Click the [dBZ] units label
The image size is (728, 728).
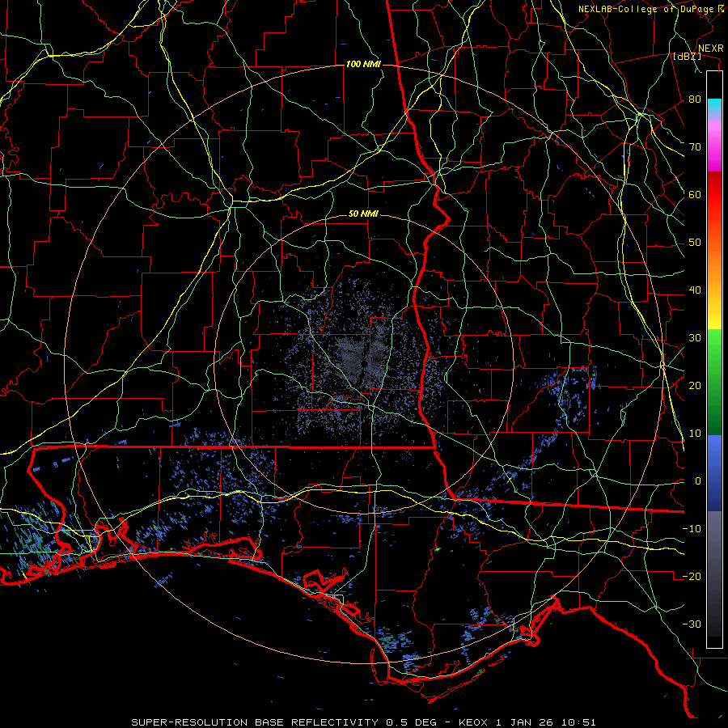tap(687, 56)
